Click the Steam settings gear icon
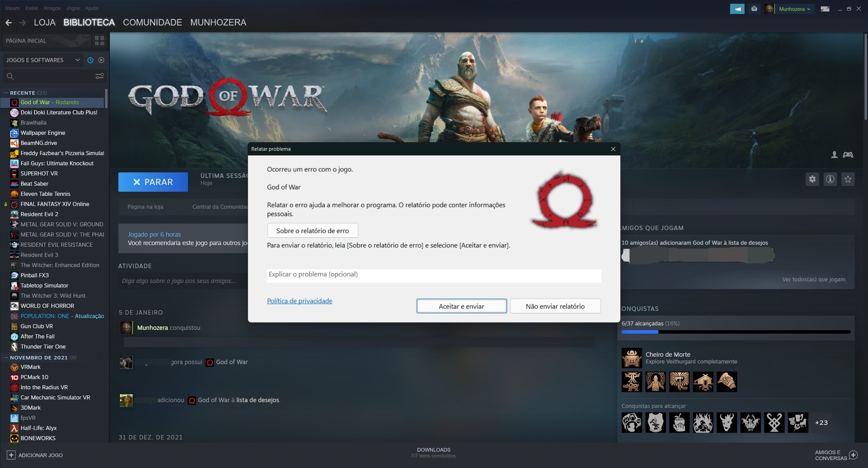 (812, 179)
